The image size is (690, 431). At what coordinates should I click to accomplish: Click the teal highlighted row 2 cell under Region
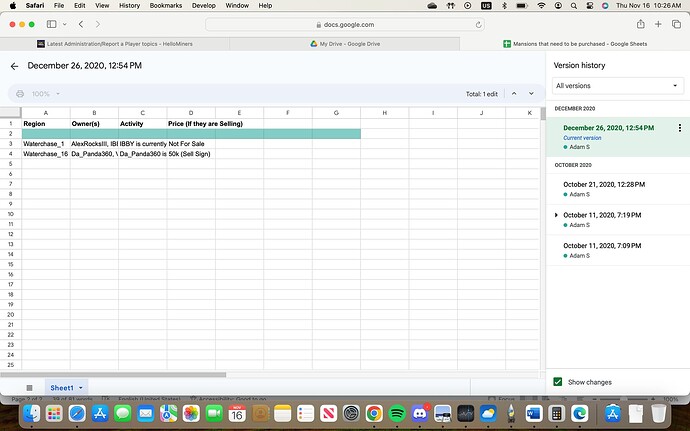click(46, 134)
